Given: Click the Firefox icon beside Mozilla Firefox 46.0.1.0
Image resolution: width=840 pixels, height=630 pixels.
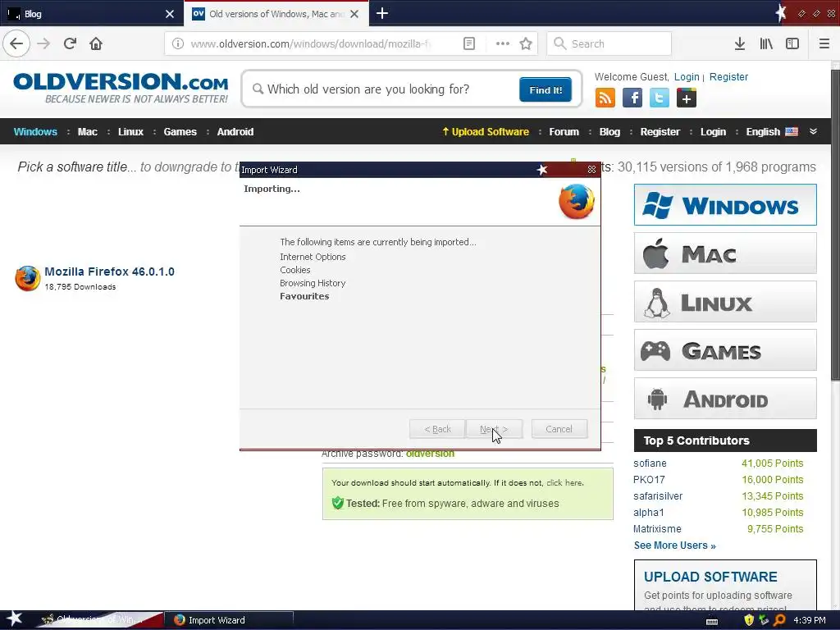Looking at the screenshot, I should 28,279.
